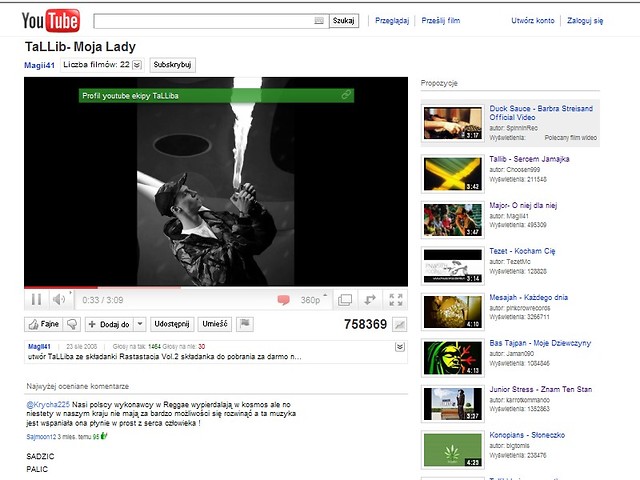The height and width of the screenshot is (480, 640).
Task: Toggle annotations speech bubble icon
Action: (x=283, y=300)
